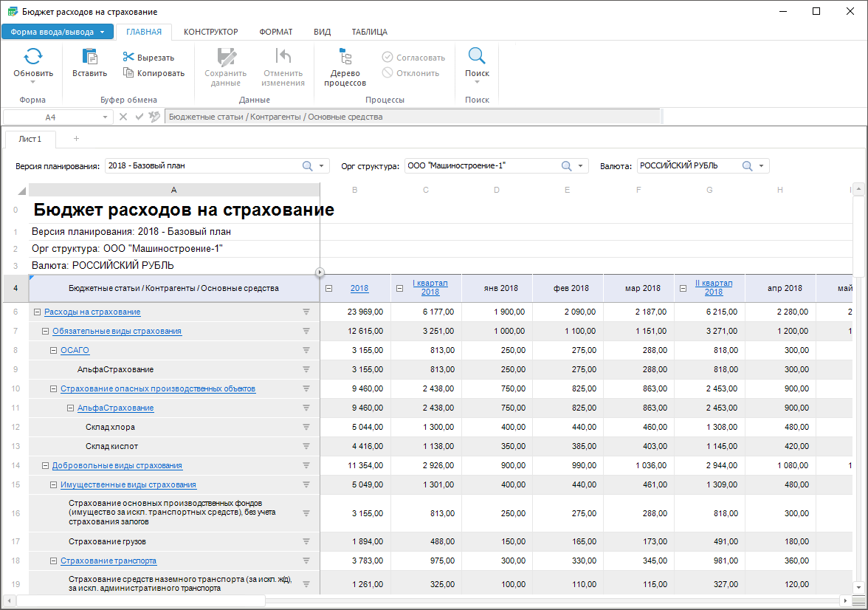Screen dimensions: 868x610
Task: Open the Версия планирования dropdown arrow
Action: tap(322, 166)
